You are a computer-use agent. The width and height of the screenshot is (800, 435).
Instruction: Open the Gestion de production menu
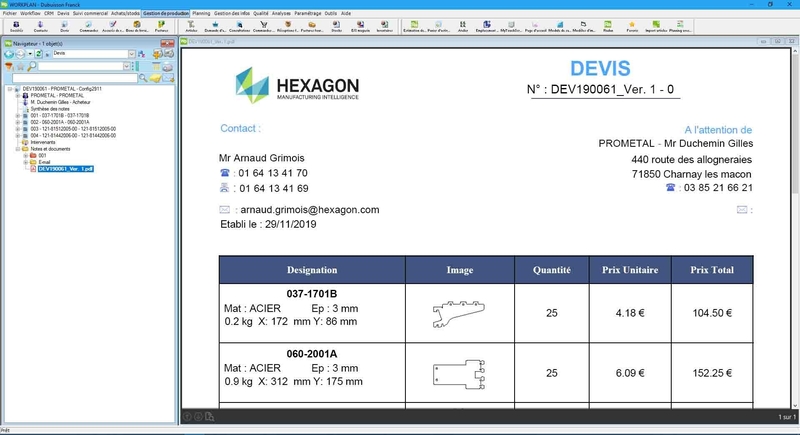(166, 13)
